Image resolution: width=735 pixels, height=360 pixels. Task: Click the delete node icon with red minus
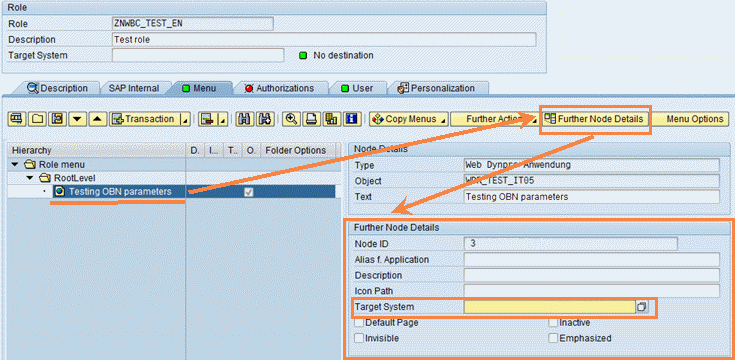point(208,119)
